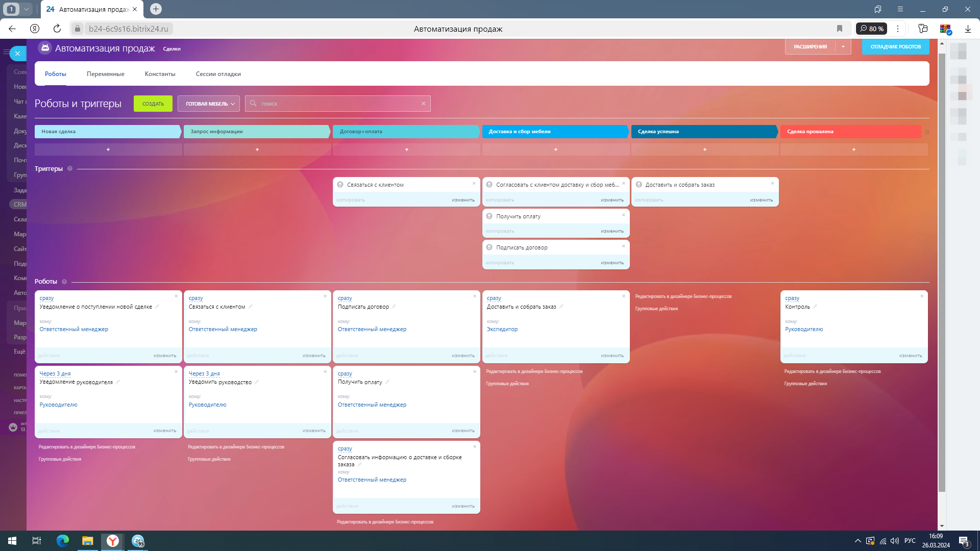
Task: Open the stage settings gear icon
Action: [927, 132]
